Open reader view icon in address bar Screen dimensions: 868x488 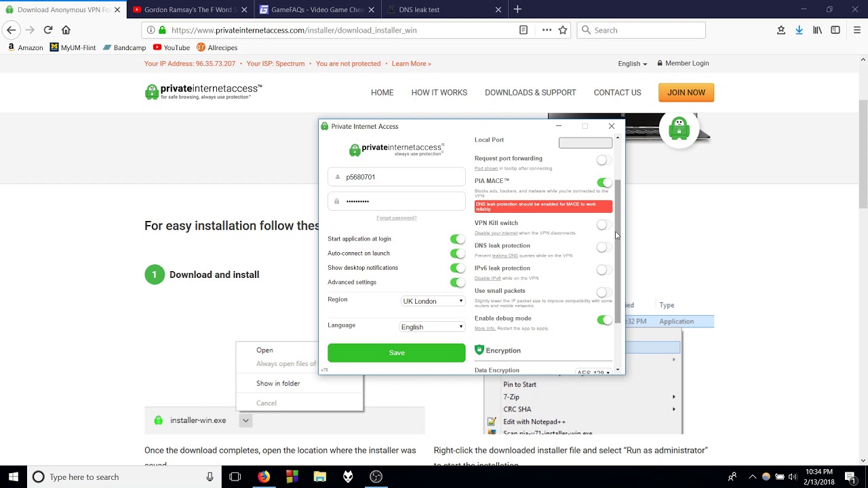pos(524,30)
